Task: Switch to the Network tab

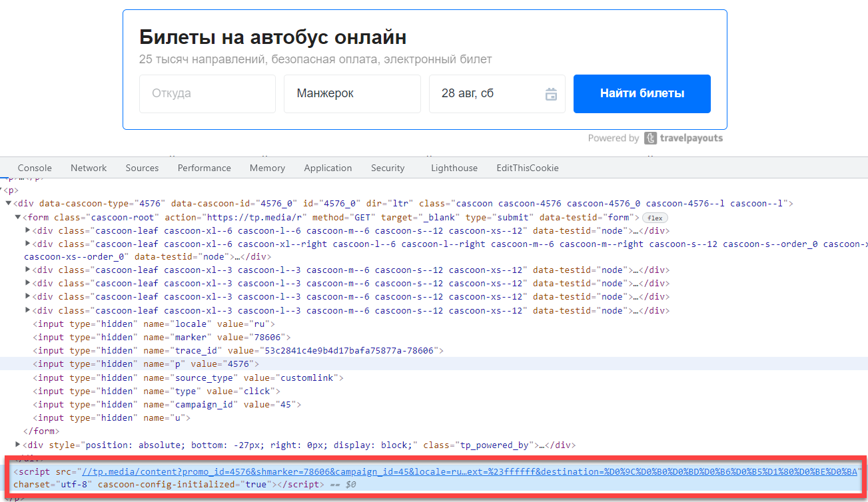Action: (89, 168)
